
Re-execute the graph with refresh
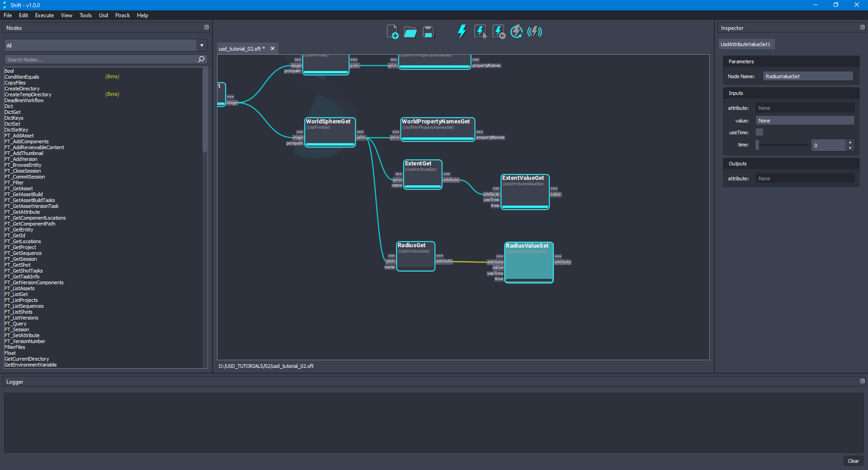[516, 31]
